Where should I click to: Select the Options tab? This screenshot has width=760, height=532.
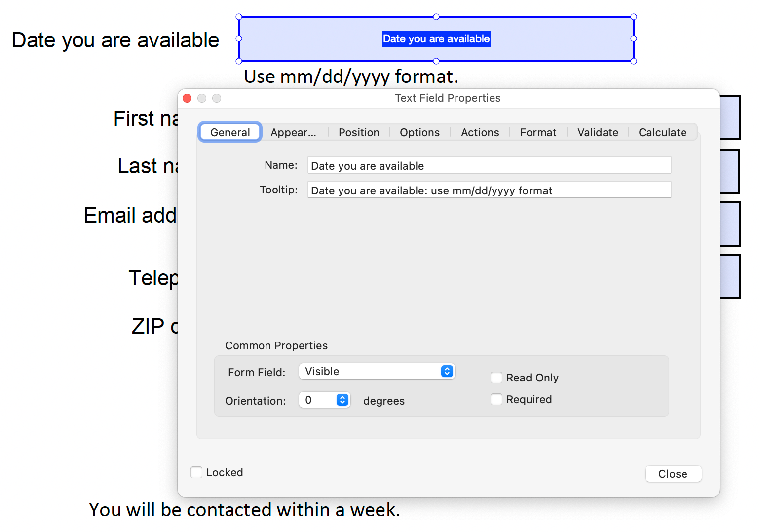click(419, 132)
